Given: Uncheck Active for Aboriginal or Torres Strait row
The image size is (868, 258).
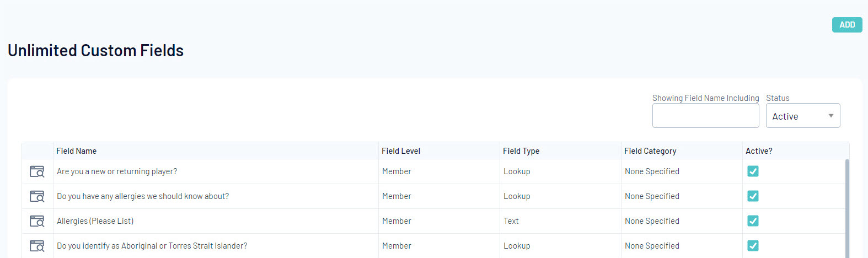Looking at the screenshot, I should click(x=753, y=246).
